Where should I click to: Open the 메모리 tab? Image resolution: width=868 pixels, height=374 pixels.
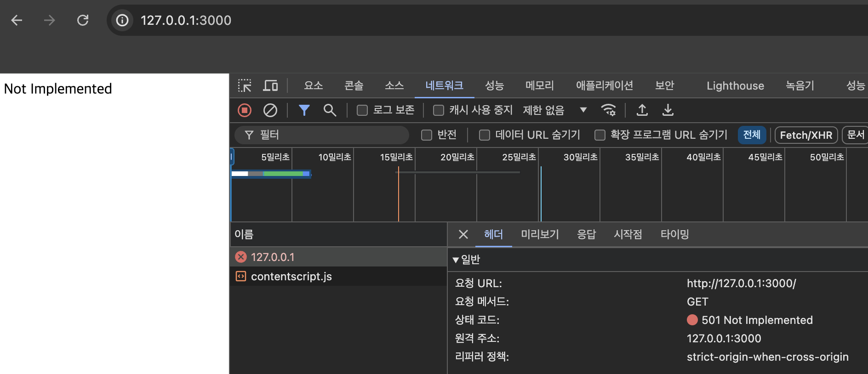[x=540, y=85]
